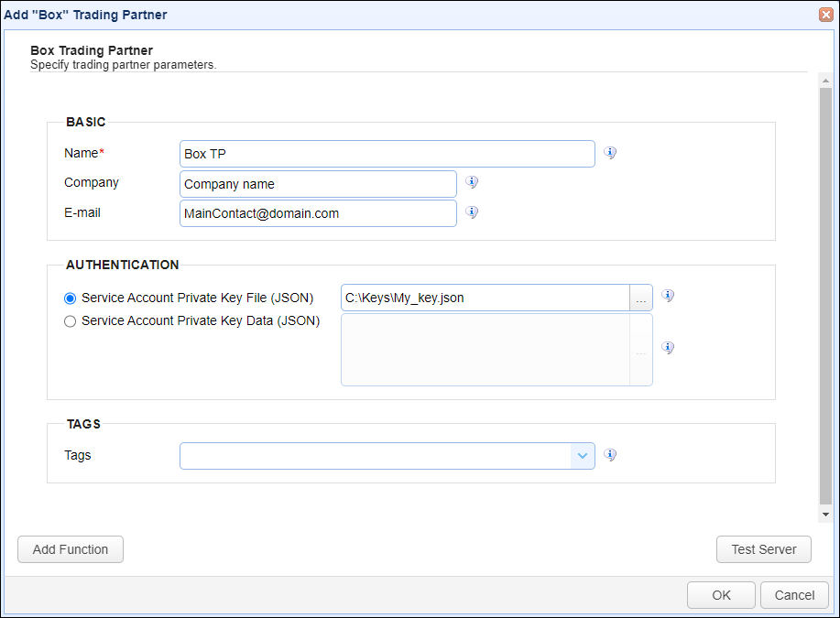Click the info icon beside Name field
This screenshot has width=840, height=618.
coord(610,153)
